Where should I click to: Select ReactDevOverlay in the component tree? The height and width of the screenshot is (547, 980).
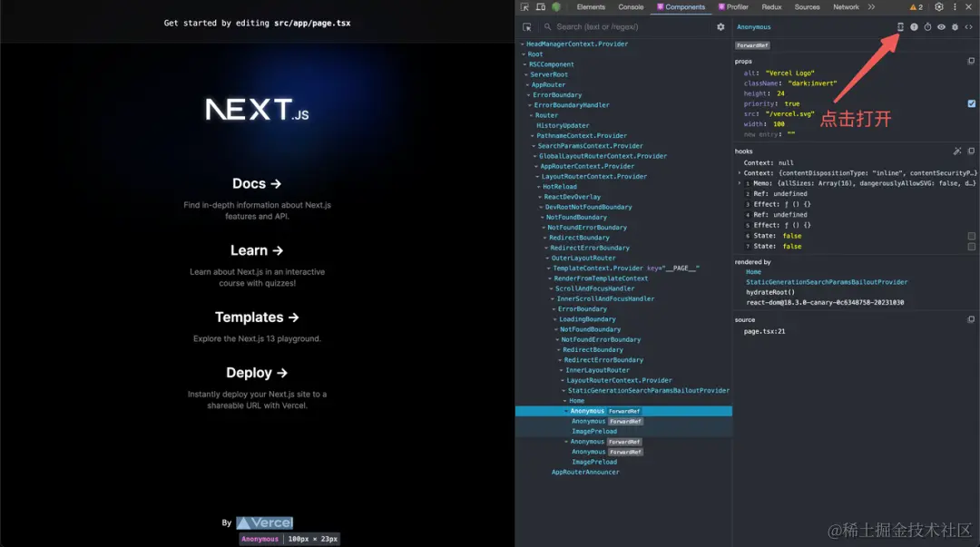[572, 197]
